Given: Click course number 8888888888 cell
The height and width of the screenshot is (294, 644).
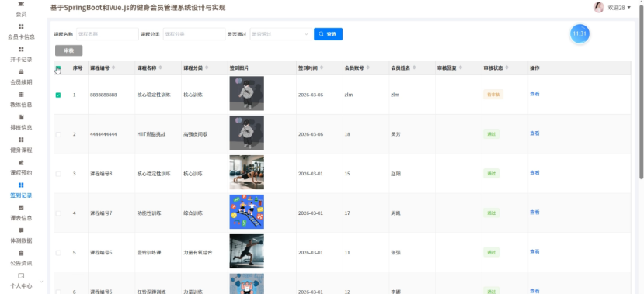Looking at the screenshot, I should pos(103,95).
